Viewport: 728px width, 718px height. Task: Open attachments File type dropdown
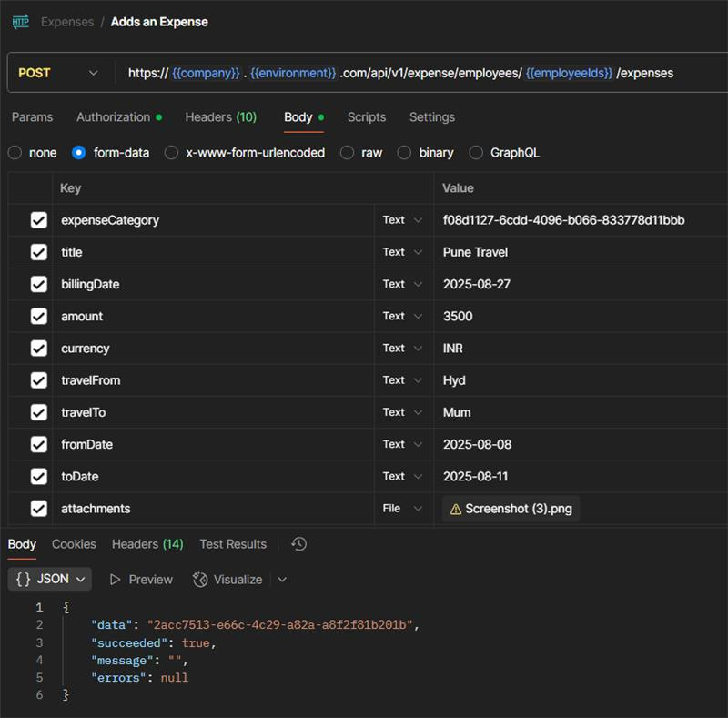point(402,509)
